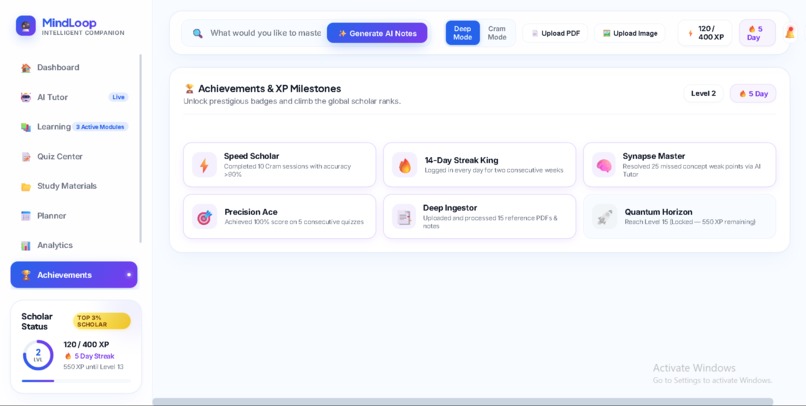The width and height of the screenshot is (806, 406).
Task: Click the Upload PDF button
Action: click(x=555, y=33)
